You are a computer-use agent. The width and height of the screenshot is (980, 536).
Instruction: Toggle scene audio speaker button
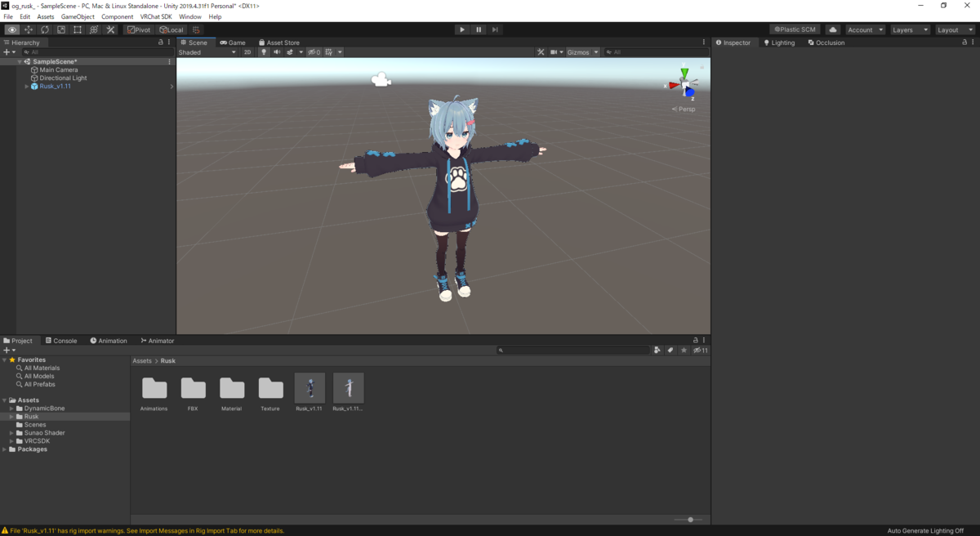pyautogui.click(x=277, y=52)
